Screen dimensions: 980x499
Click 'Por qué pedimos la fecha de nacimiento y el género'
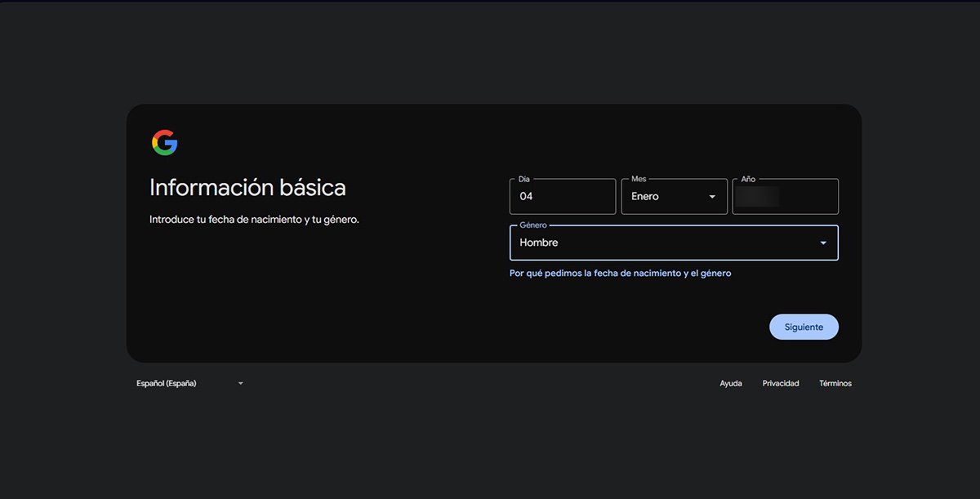pyautogui.click(x=621, y=273)
